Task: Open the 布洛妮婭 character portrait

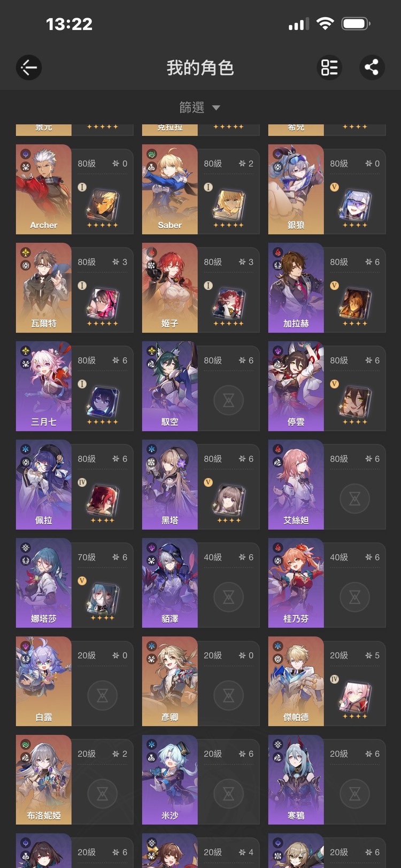Action: (43, 780)
